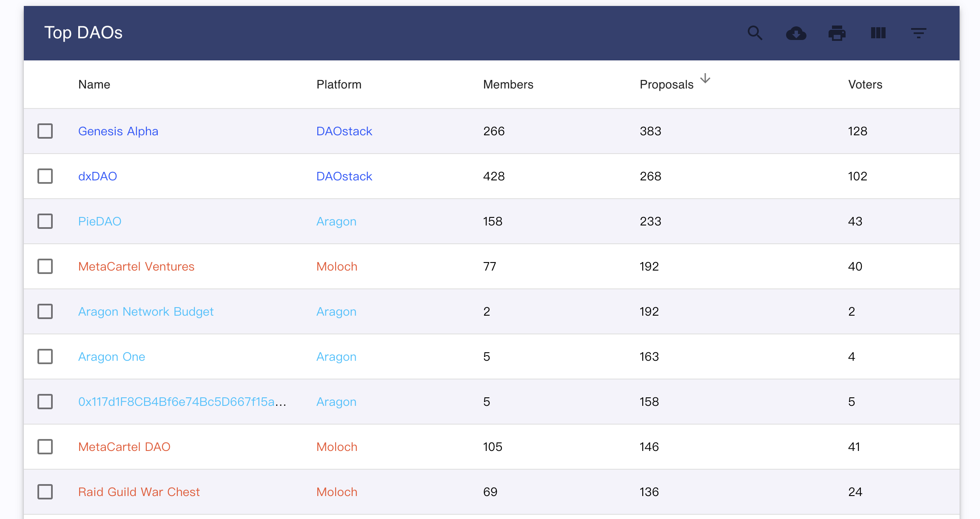Click the print icon
Screen dimensions: 980x519
(837, 33)
